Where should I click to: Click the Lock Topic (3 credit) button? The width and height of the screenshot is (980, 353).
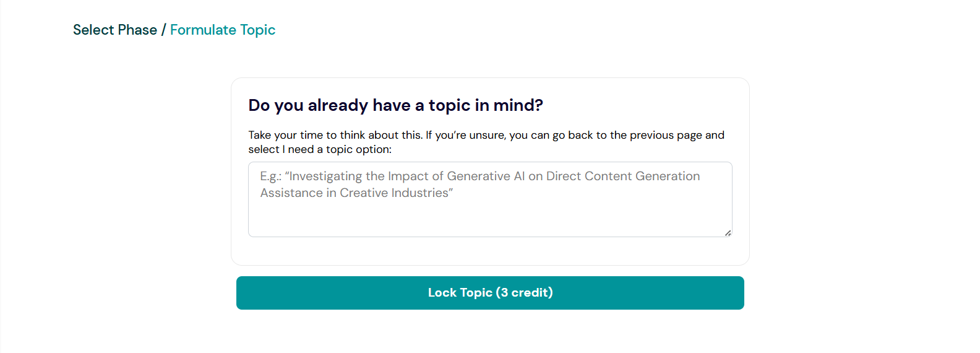pyautogui.click(x=490, y=293)
